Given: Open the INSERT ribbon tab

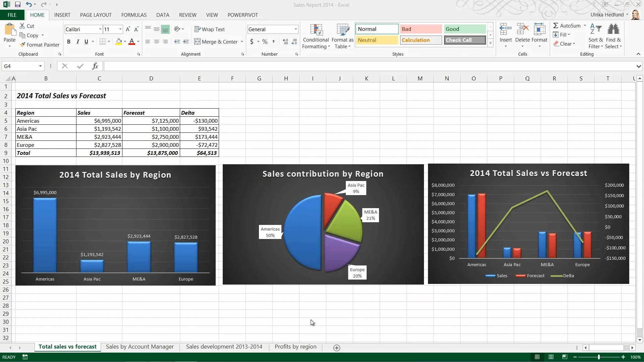Looking at the screenshot, I should tap(62, 15).
